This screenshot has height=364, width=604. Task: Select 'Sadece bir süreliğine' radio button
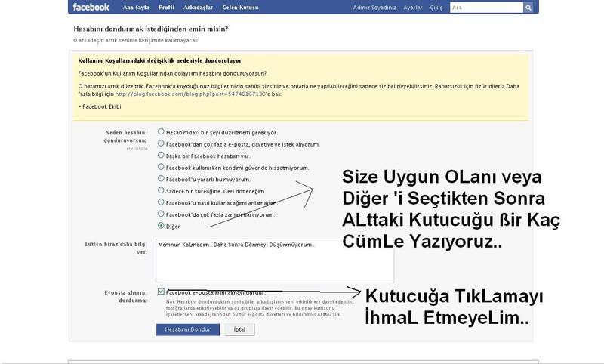pyautogui.click(x=161, y=190)
